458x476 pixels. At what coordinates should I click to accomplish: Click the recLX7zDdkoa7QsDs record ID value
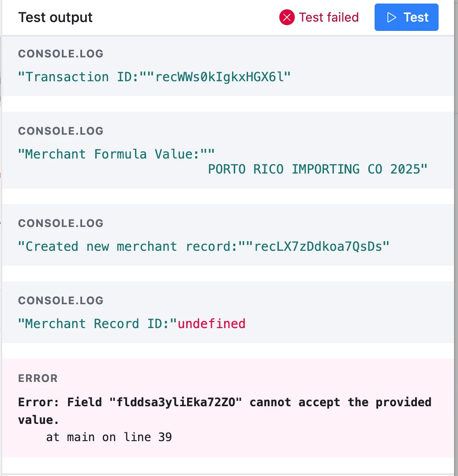(318, 246)
